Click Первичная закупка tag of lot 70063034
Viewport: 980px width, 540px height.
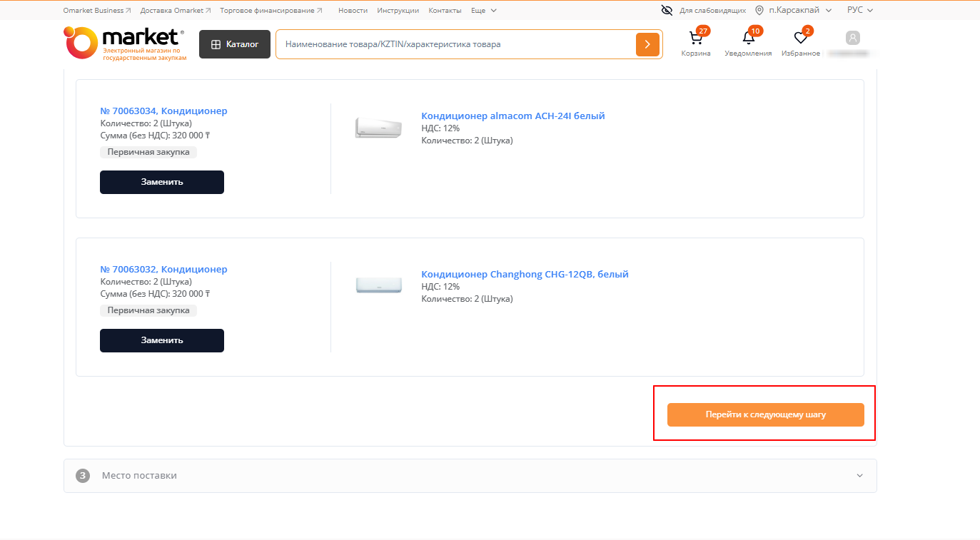point(148,152)
